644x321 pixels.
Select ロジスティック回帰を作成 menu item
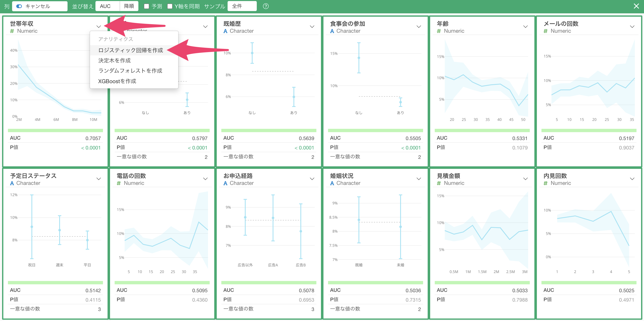click(x=131, y=50)
